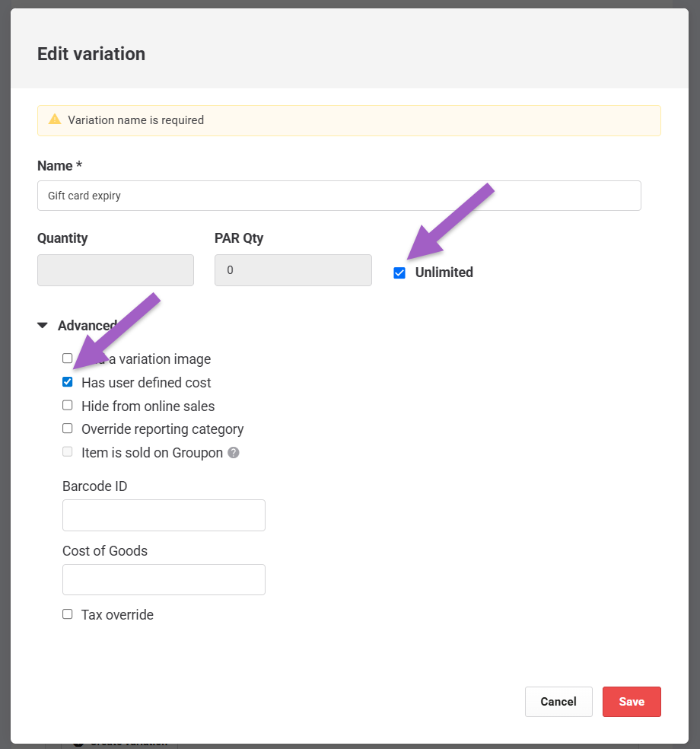Click the yellow warning triangle icon

point(54,120)
